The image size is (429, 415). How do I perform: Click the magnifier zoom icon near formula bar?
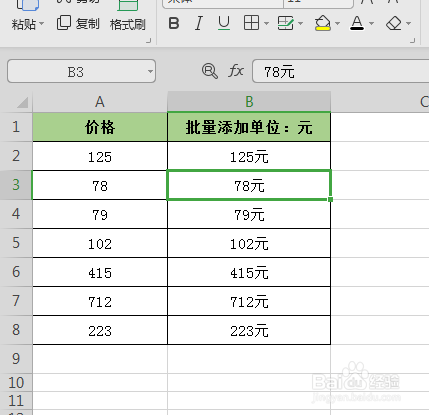pyautogui.click(x=210, y=71)
